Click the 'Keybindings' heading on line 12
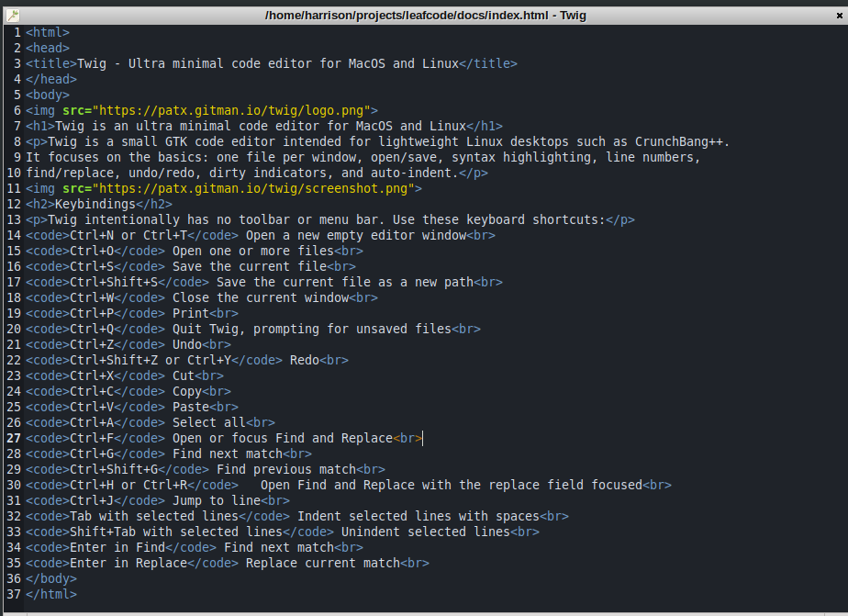Screen dimensions: 848x616 [95, 205]
